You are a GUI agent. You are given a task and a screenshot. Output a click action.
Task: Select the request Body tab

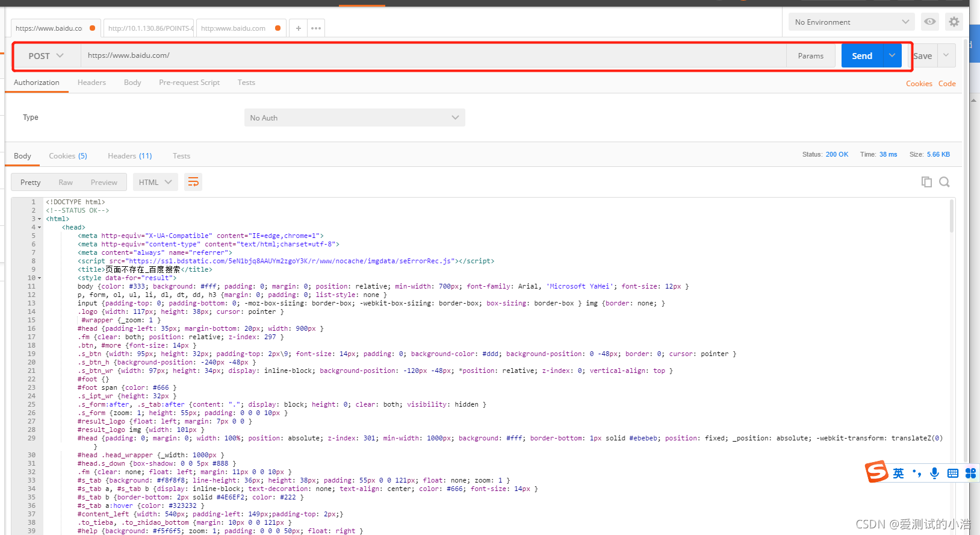pos(132,83)
